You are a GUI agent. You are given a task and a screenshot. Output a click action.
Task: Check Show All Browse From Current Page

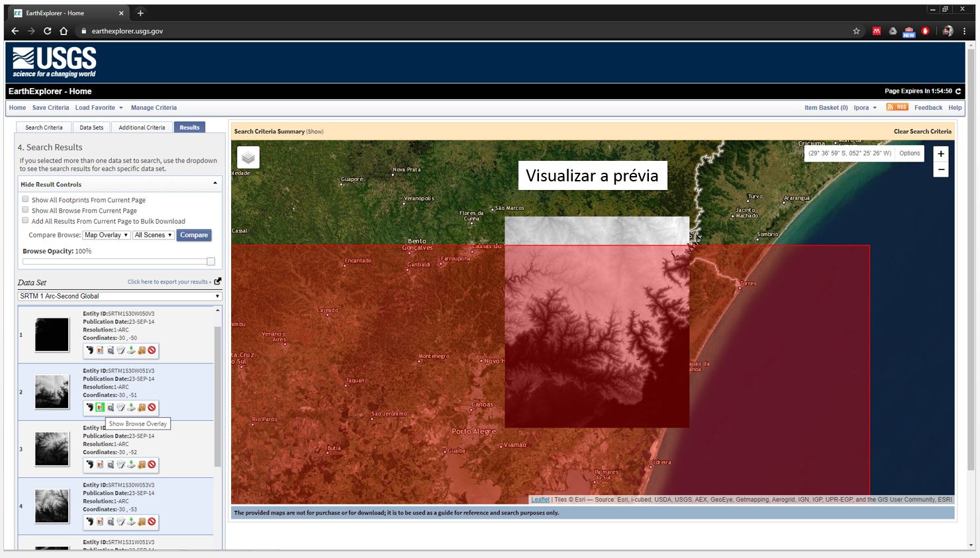26,210
